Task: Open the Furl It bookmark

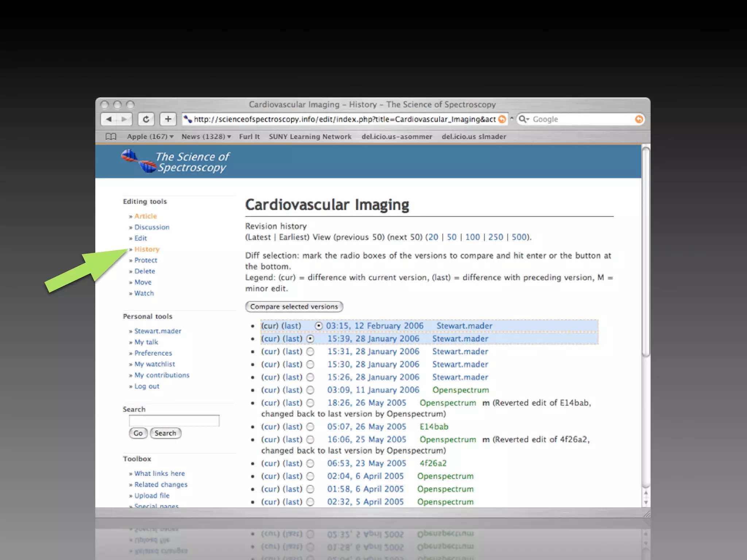Action: pos(249,137)
